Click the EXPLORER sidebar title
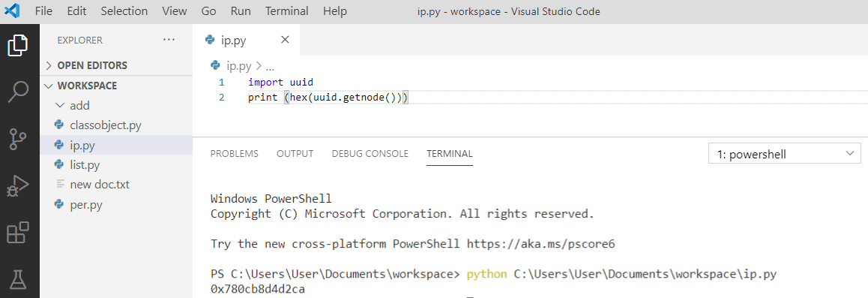Viewport: 868px width, 298px height. 79,41
